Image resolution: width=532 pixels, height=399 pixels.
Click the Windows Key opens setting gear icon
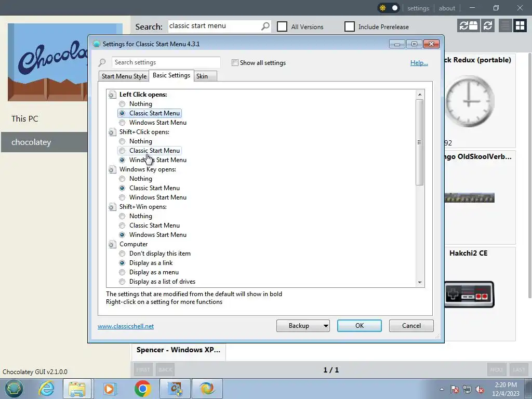(x=112, y=169)
